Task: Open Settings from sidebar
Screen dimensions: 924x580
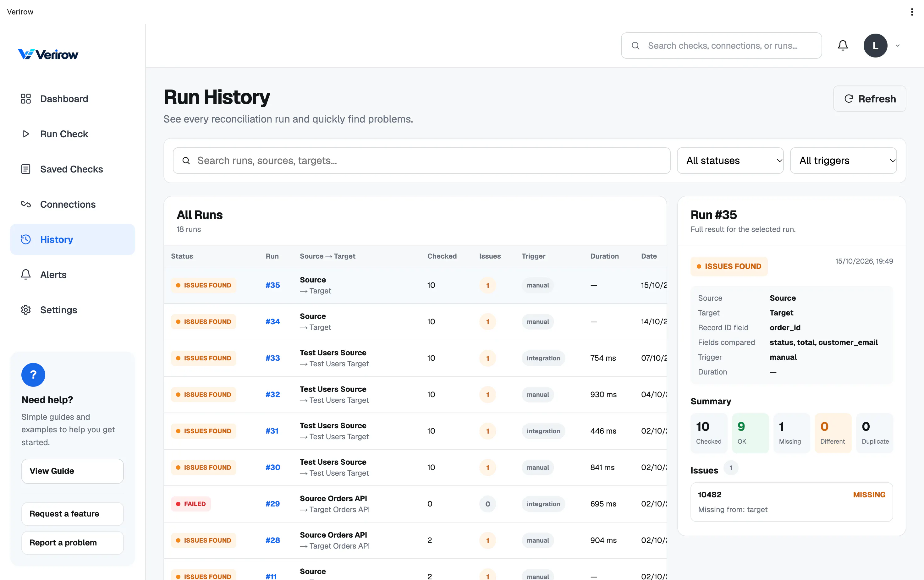Action: click(73, 310)
